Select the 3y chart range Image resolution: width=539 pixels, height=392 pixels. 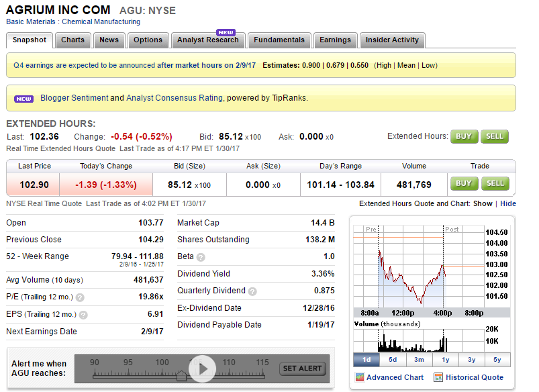coord(472,360)
